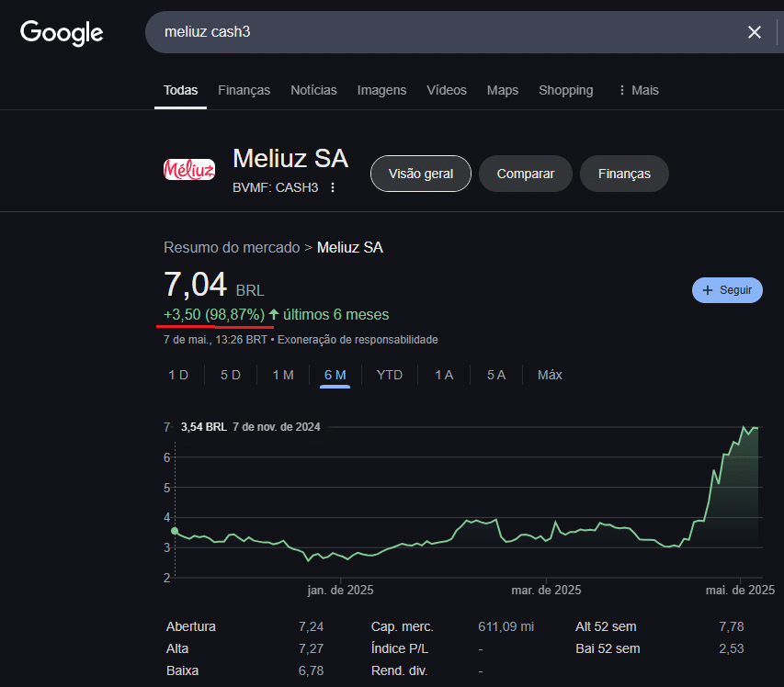Click the Finanças pill button

point(624,174)
